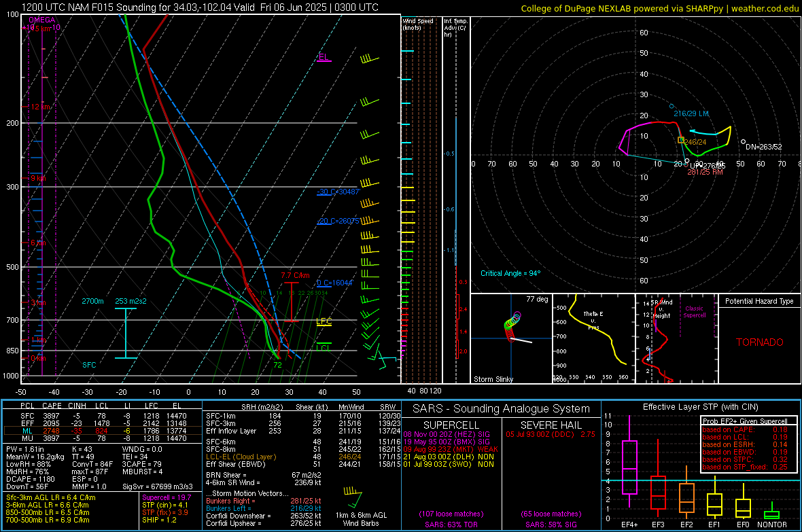
Task: Click the red TORNADO hazard text
Action: coord(760,342)
